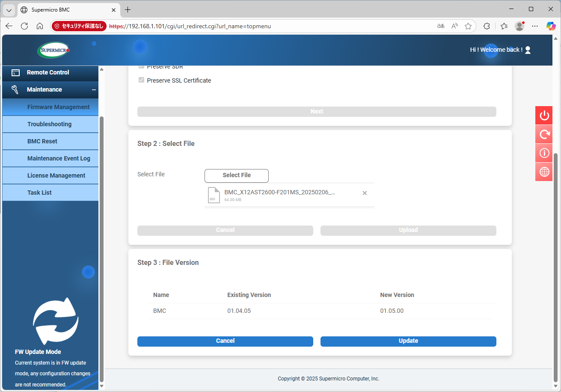Viewport: 561px width, 392px height.
Task: Click the user profile icon
Action: point(528,50)
